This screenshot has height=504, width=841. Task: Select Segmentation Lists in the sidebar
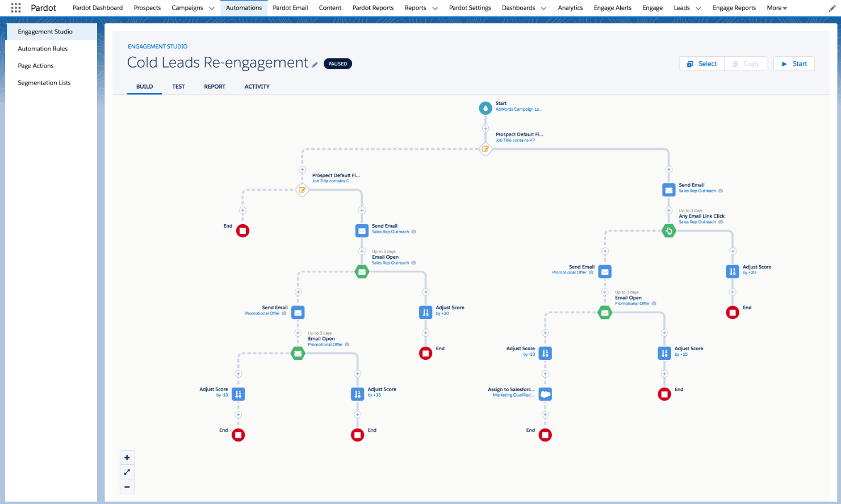click(x=44, y=82)
